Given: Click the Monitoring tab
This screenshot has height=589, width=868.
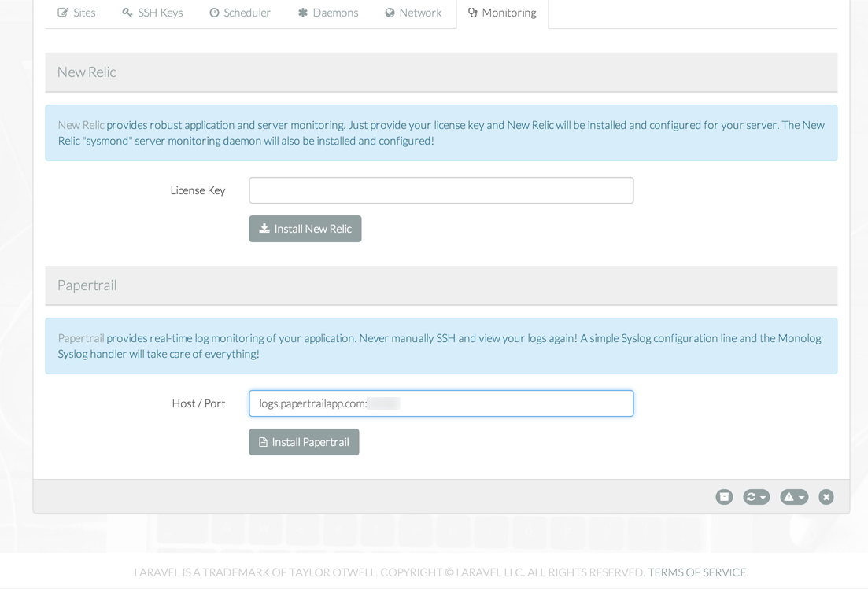Looking at the screenshot, I should [x=502, y=13].
